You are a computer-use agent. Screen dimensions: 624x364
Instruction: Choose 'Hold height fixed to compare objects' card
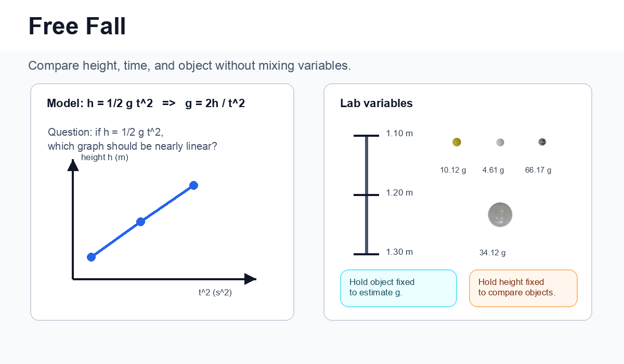[523, 288]
